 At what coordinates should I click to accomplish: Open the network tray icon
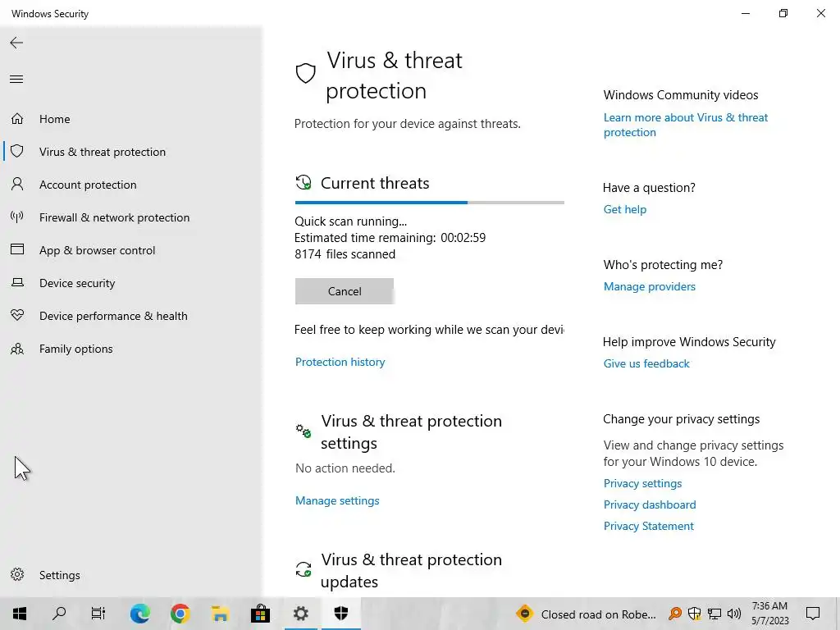click(714, 614)
